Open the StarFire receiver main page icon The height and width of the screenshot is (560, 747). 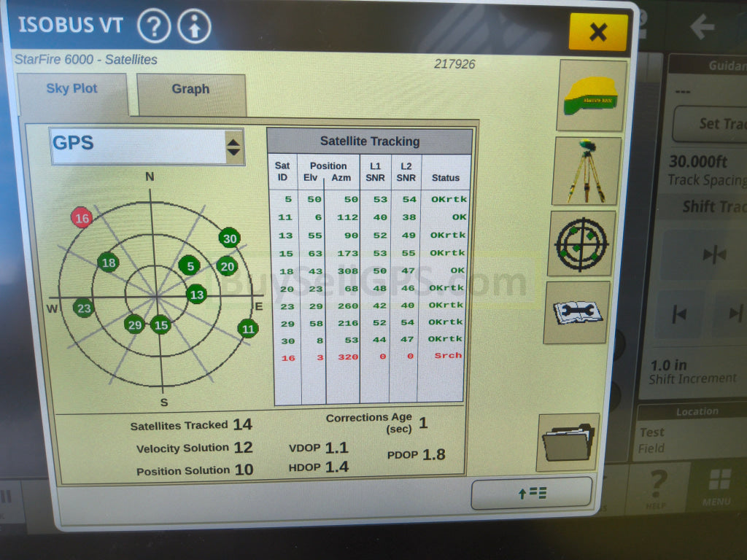591,96
